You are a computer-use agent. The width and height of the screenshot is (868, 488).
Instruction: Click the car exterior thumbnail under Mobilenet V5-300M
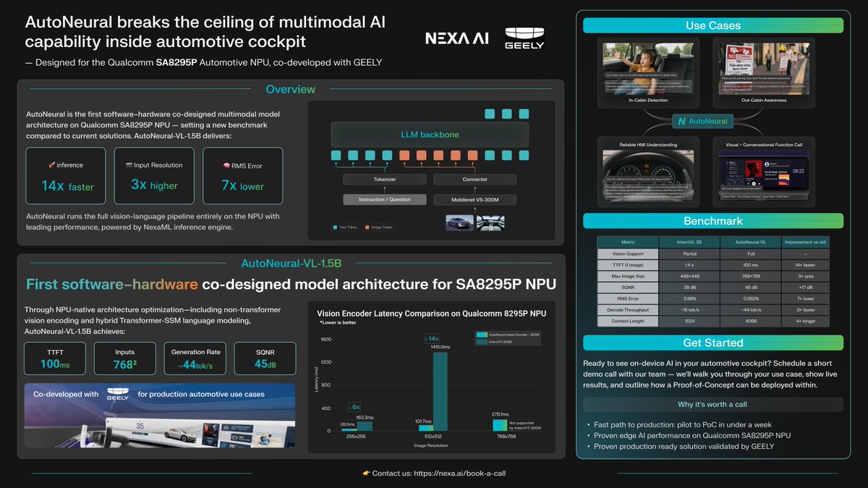click(x=460, y=222)
